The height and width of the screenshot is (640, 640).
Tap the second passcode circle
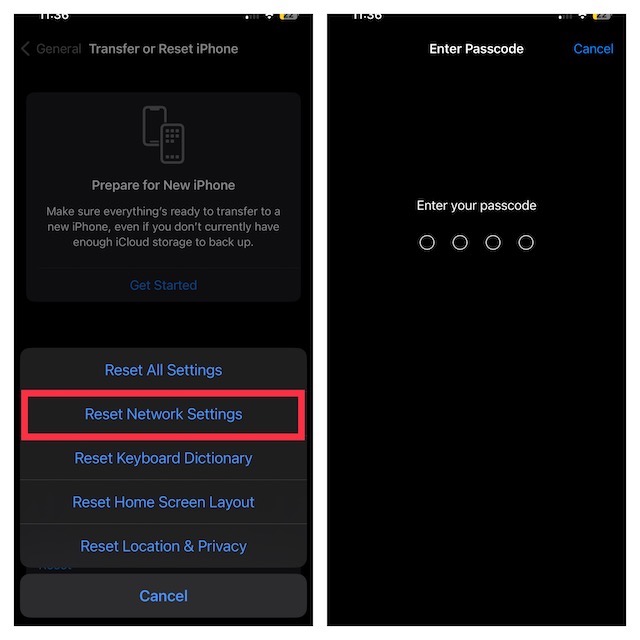point(460,242)
